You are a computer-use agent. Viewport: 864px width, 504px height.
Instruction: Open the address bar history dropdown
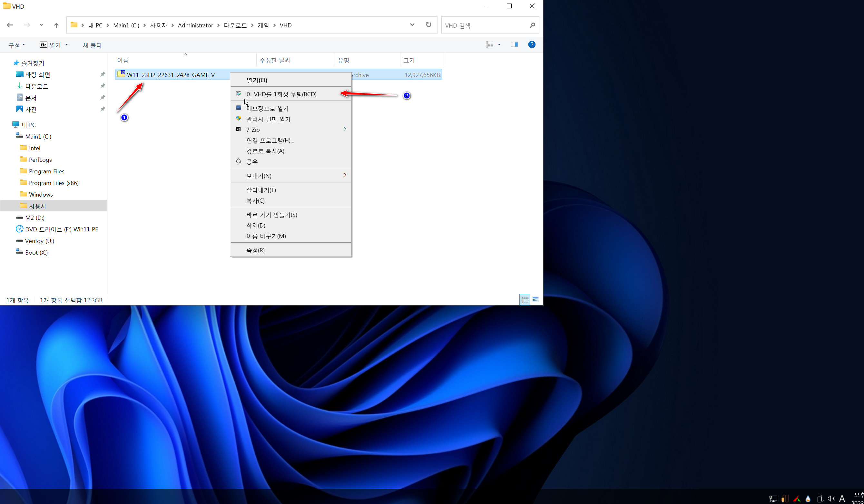coord(412,25)
